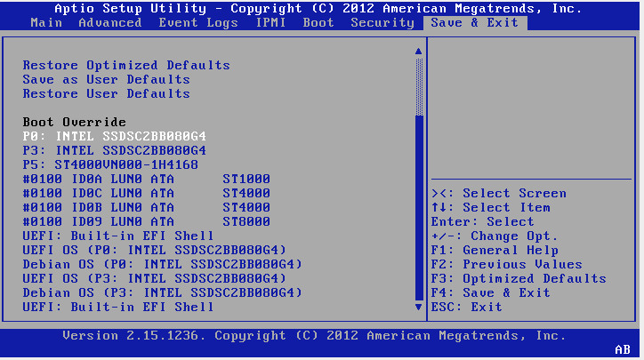644x360 pixels.
Task: Choose UEFI OS (P3: INTEL SSDSC2BB080G4)
Action: point(154,279)
